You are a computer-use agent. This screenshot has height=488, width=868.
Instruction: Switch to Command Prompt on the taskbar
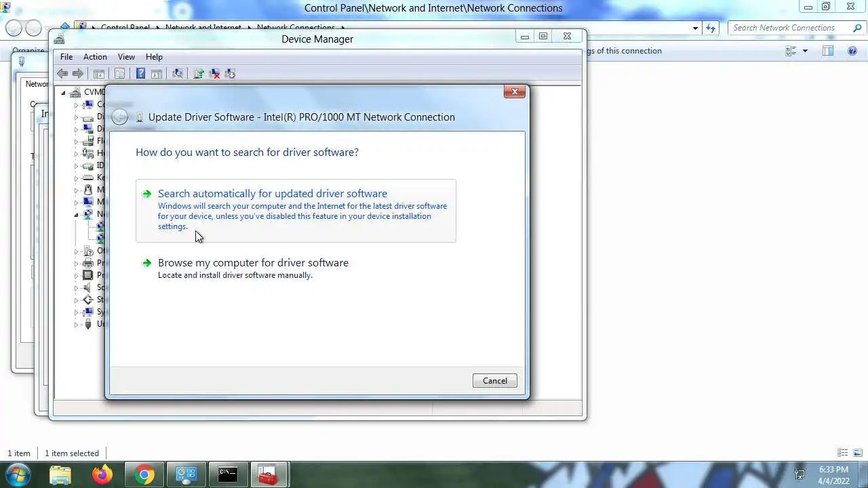click(x=227, y=474)
